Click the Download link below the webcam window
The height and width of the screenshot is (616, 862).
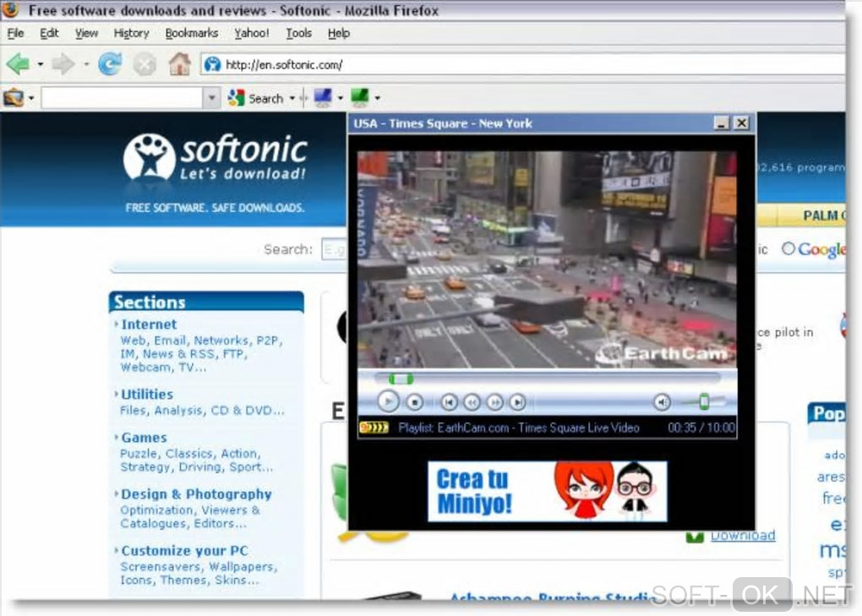(x=743, y=536)
